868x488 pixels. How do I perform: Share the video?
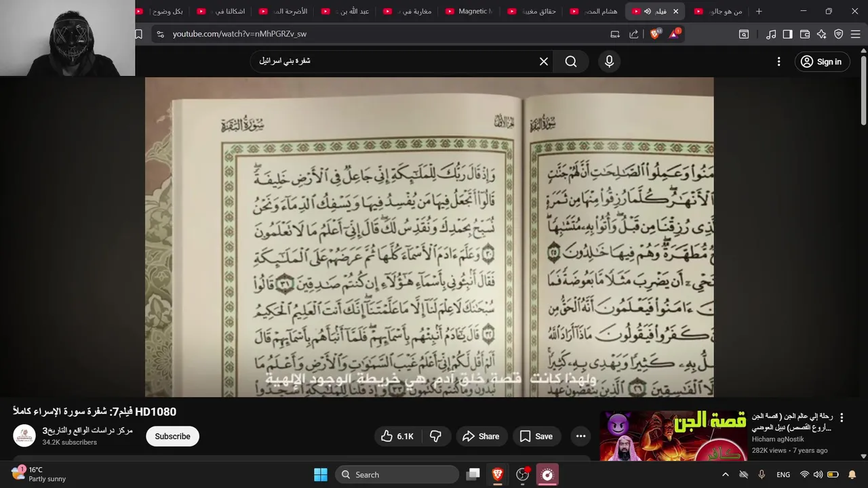coord(481,436)
